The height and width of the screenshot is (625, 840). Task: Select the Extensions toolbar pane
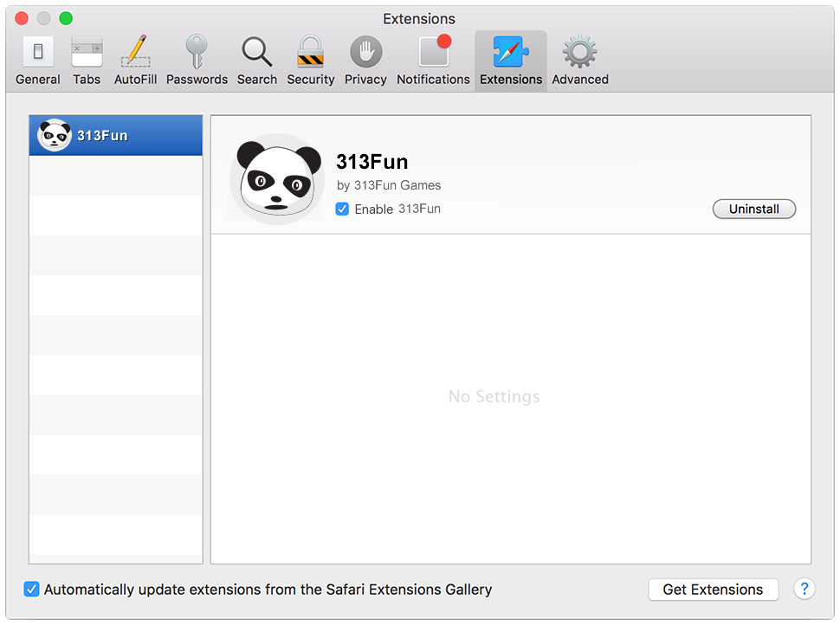pos(511,60)
